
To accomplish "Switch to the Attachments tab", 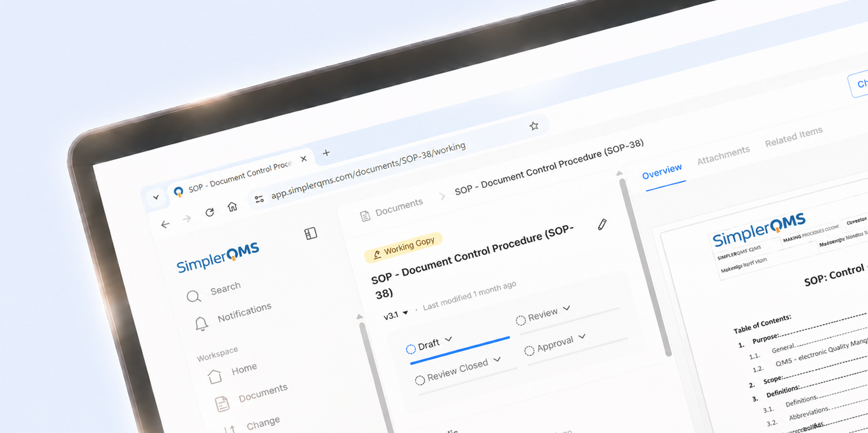I will (x=723, y=155).
